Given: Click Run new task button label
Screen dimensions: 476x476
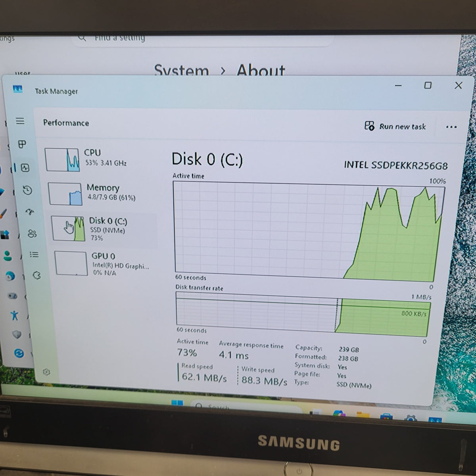Looking at the screenshot, I should click(x=402, y=127).
